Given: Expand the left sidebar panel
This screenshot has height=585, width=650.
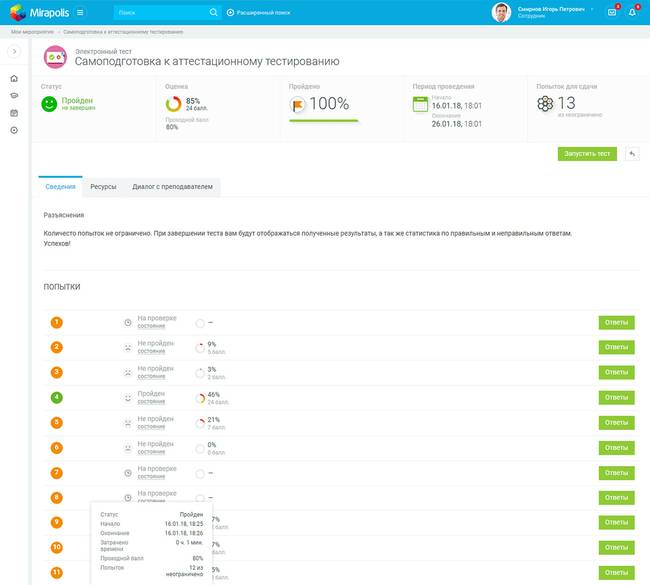Looking at the screenshot, I should (x=14, y=52).
